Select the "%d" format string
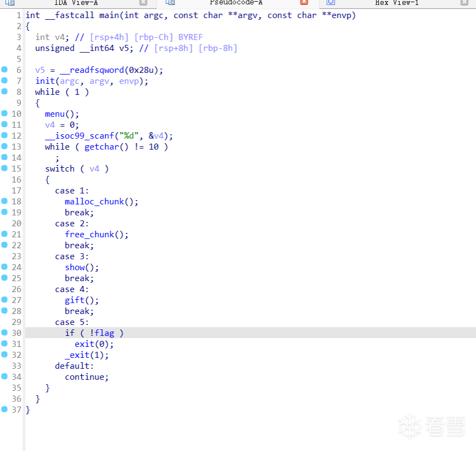This screenshot has height=451, width=476. click(129, 136)
